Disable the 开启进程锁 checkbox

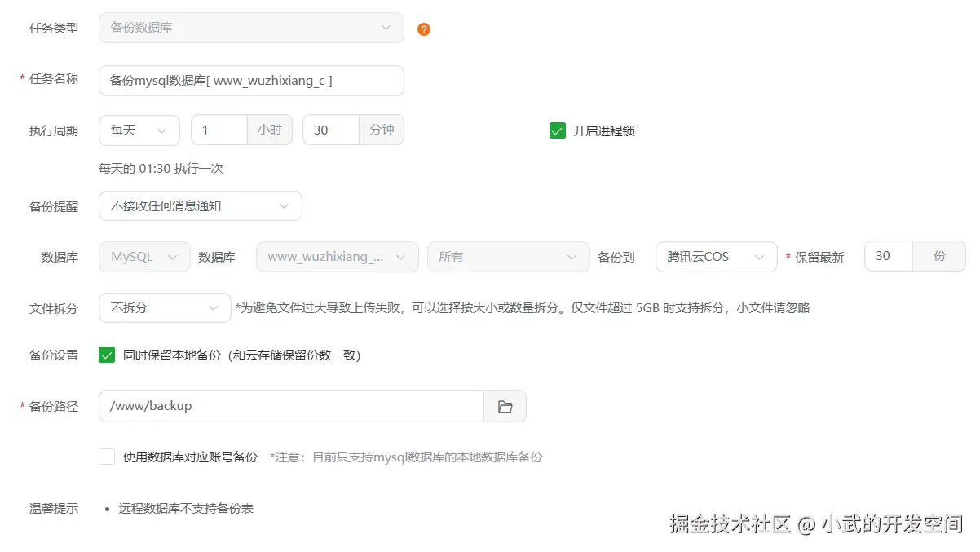tap(557, 130)
